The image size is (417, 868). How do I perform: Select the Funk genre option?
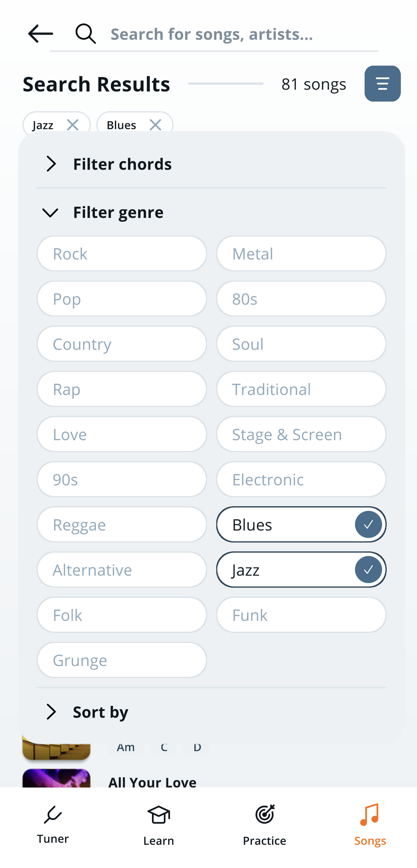click(301, 615)
